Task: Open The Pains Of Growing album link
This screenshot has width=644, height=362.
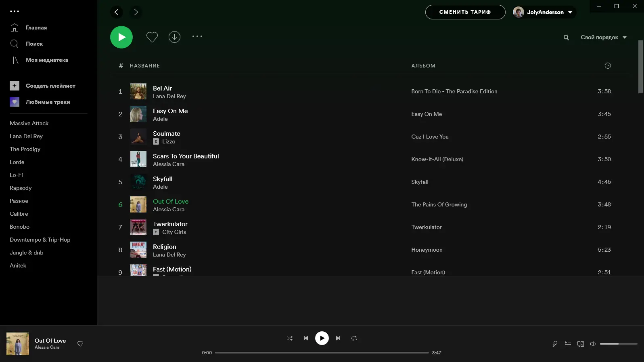Action: [439, 204]
